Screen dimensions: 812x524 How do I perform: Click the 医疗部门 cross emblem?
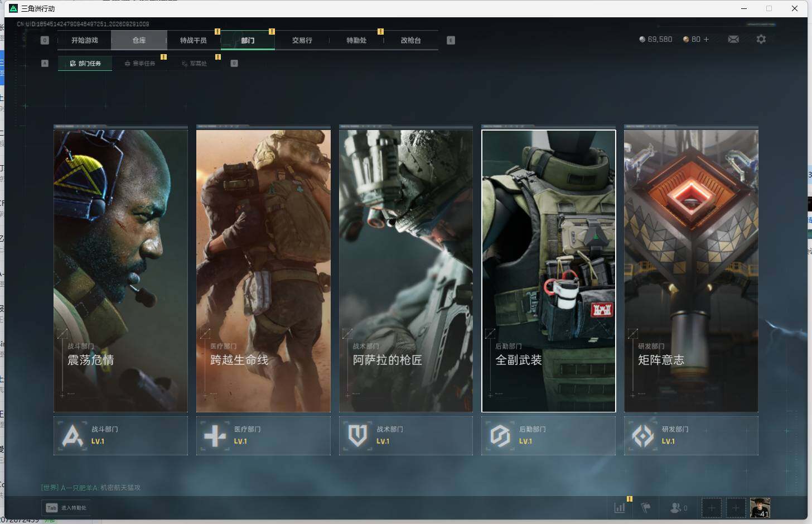215,436
